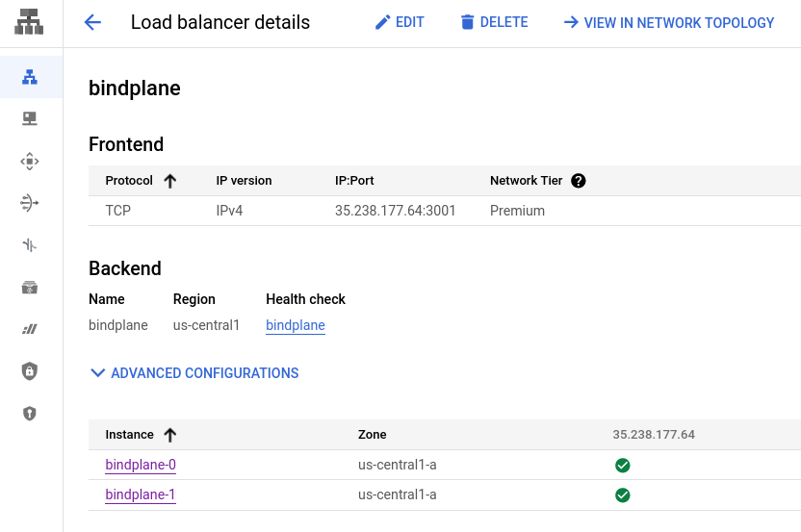
Task: Open Cloud NAT sidebar icon
Action: [30, 203]
